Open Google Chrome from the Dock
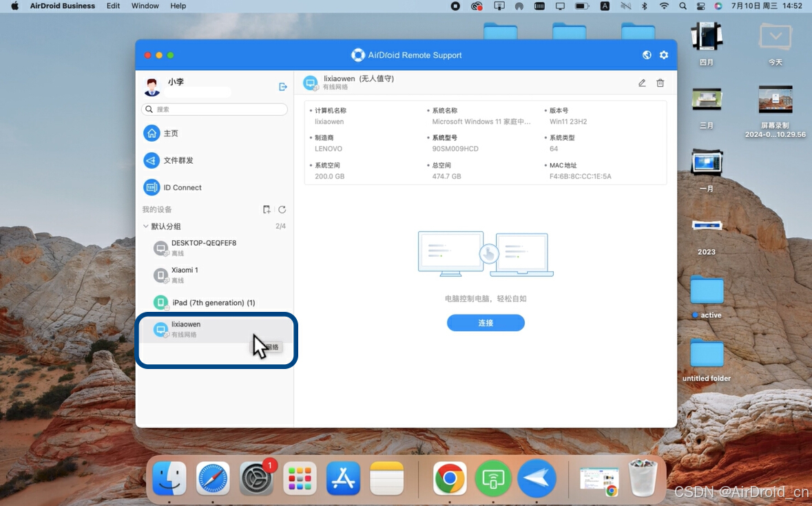This screenshot has width=812, height=506. pos(450,478)
